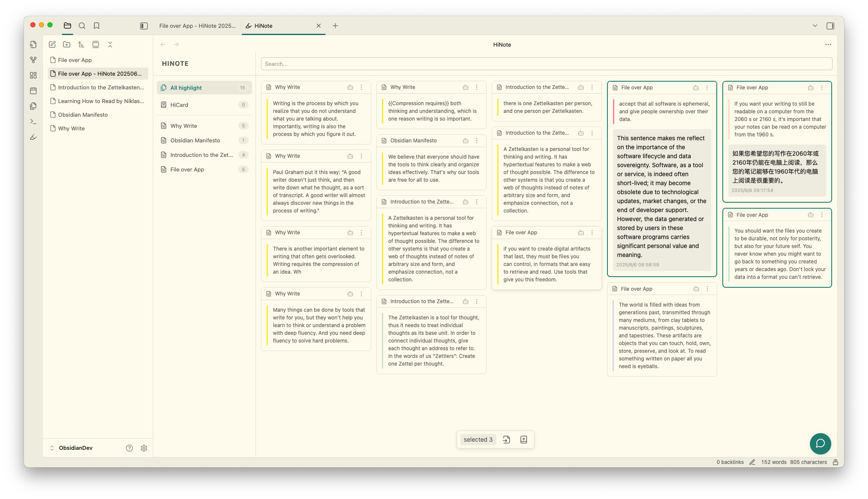Toggle the edit mode pencil in the status bar

coord(752,462)
